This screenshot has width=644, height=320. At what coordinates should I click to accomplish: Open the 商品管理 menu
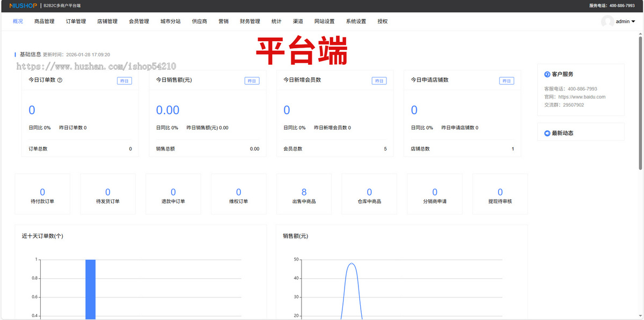click(44, 21)
